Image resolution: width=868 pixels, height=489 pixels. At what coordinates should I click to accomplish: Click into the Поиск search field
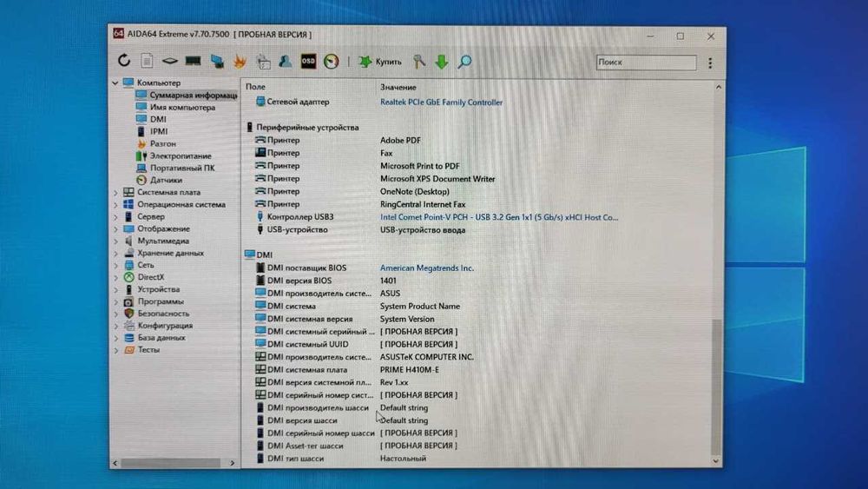[646, 62]
